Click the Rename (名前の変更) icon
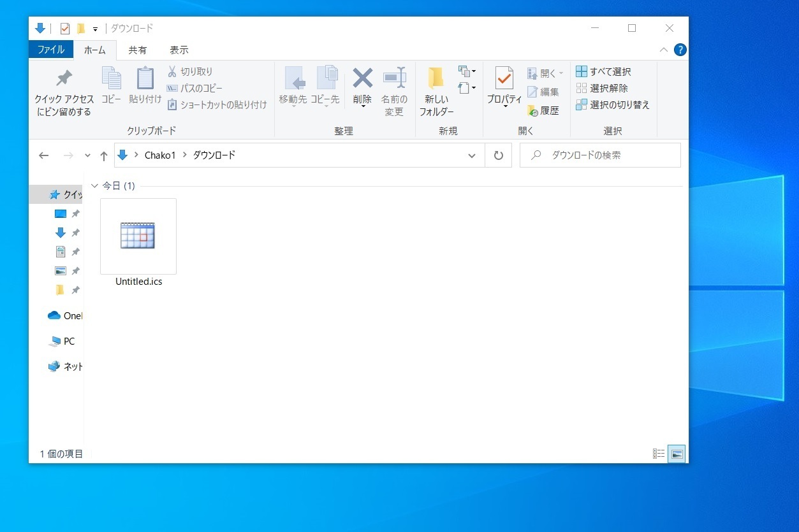The image size is (799, 532). click(394, 78)
